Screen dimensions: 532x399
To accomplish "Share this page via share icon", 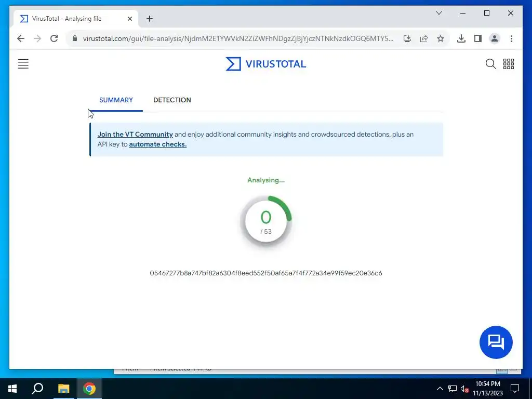I will pyautogui.click(x=424, y=38).
